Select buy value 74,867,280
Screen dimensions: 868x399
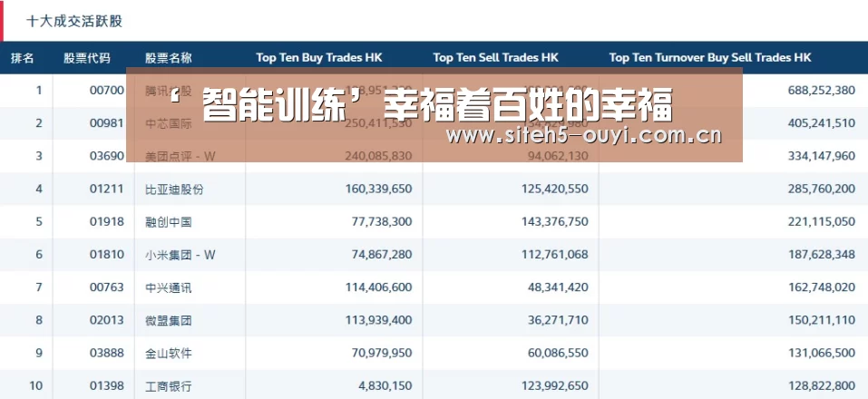pyautogui.click(x=382, y=255)
